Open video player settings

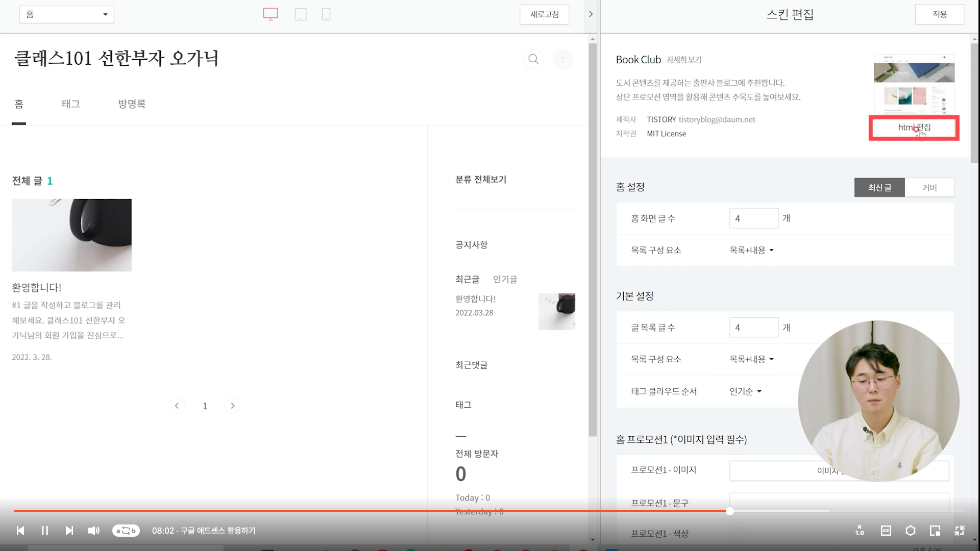910,531
